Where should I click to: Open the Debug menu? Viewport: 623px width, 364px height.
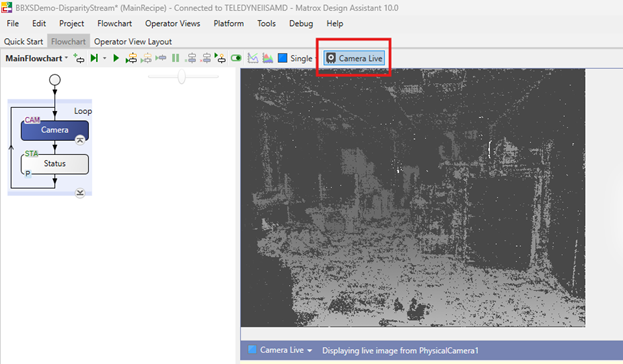point(301,23)
